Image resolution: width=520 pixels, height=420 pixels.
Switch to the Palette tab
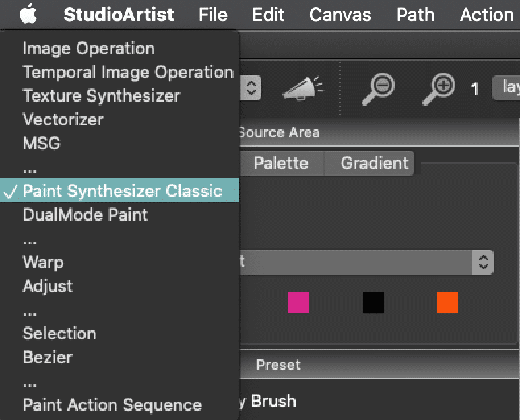pos(281,163)
